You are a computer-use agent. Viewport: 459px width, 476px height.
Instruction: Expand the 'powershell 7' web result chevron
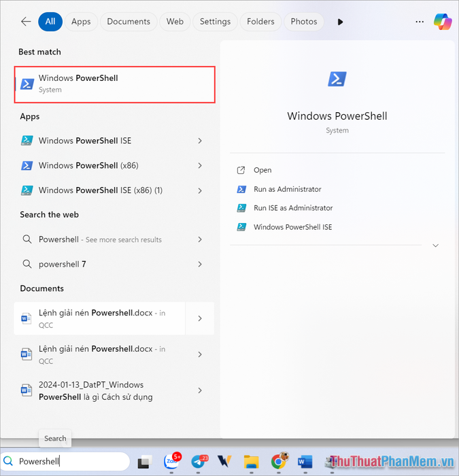200,264
